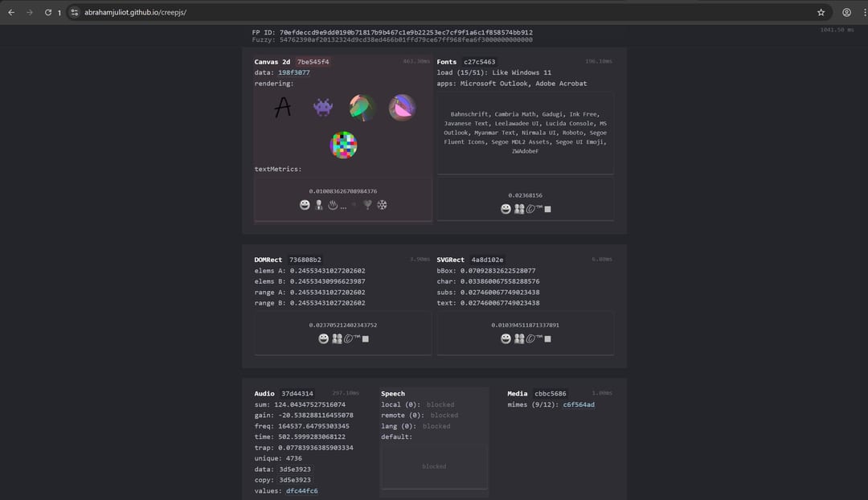Click the range B value in DOMRect
868x500 pixels.
[x=327, y=303]
